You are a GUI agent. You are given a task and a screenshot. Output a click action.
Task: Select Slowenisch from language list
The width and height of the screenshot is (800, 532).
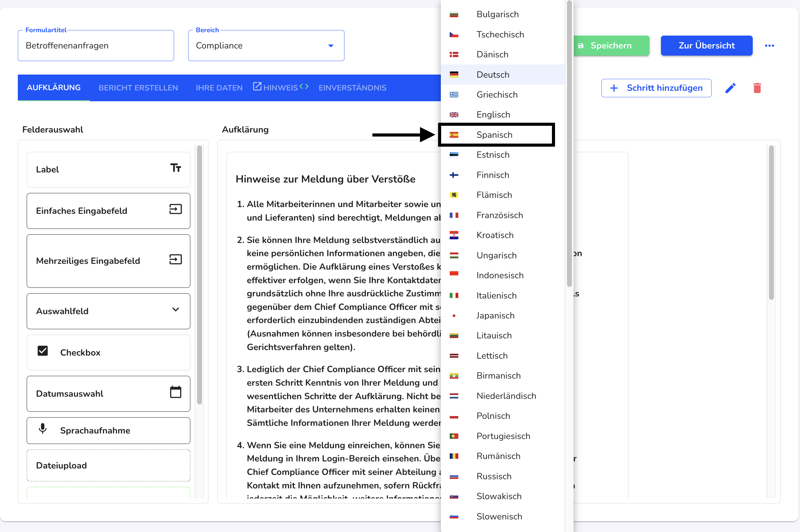click(502, 516)
